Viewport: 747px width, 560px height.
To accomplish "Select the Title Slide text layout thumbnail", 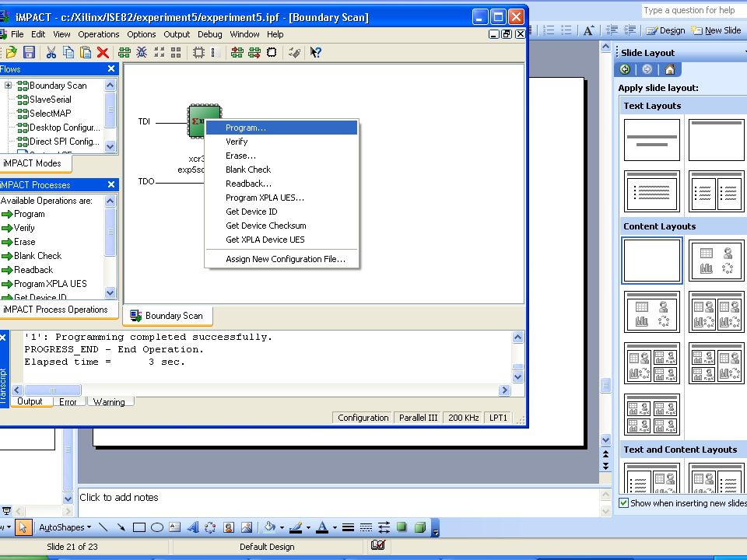I will pos(652,140).
